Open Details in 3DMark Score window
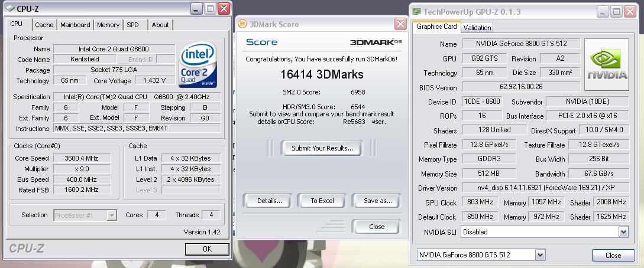Image resolution: width=644 pixels, height=268 pixels. point(270,200)
